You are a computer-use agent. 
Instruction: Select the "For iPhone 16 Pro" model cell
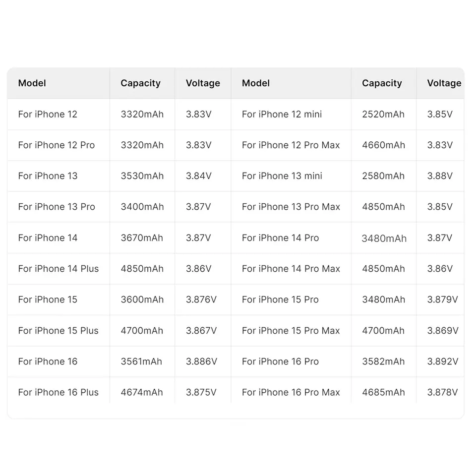[280, 361]
